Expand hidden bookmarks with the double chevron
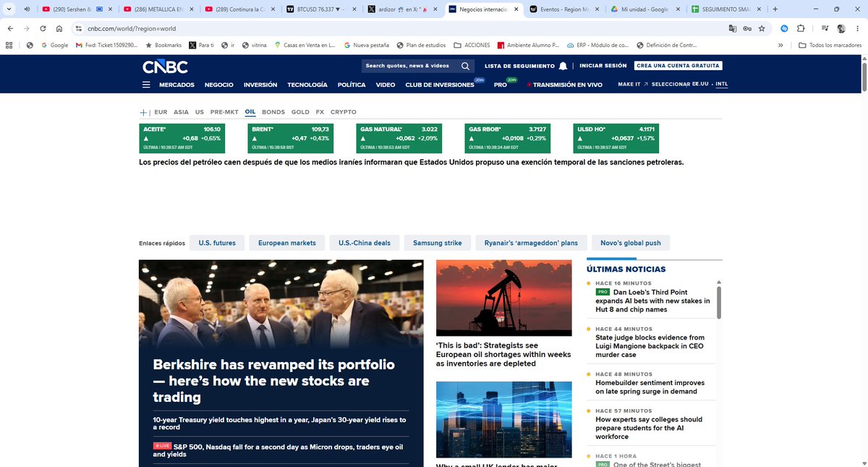Image resolution: width=868 pixels, height=467 pixels. click(780, 45)
